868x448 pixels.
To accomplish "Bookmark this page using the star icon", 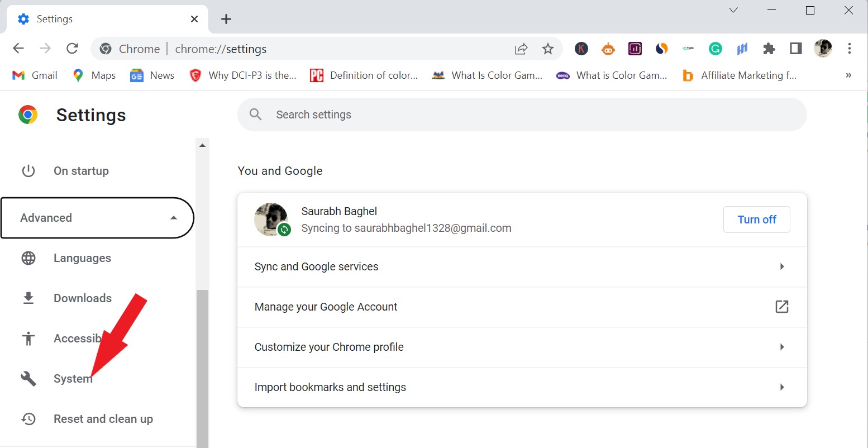I will [548, 49].
